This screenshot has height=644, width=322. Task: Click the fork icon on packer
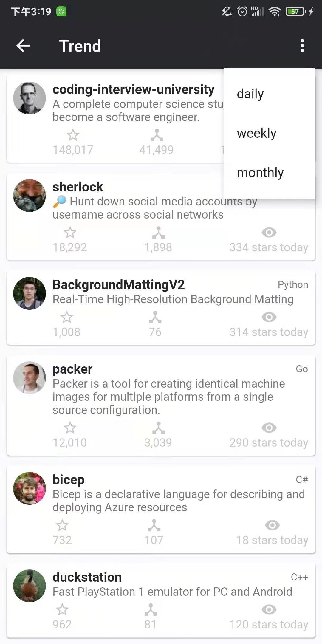click(158, 428)
